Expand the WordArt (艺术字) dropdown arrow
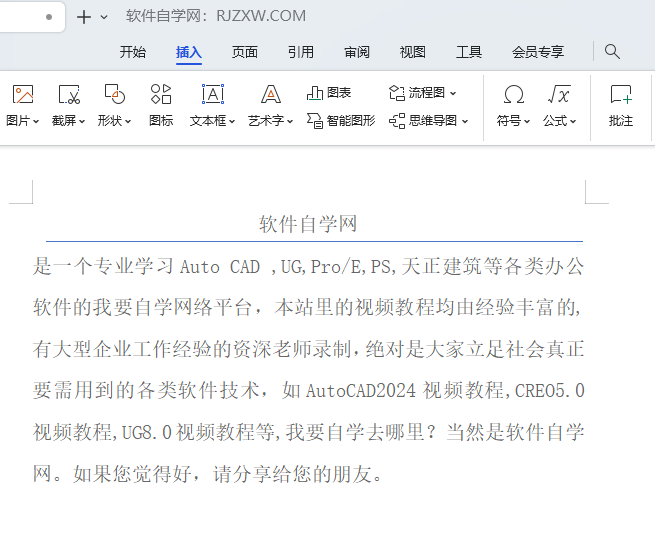 [x=290, y=122]
